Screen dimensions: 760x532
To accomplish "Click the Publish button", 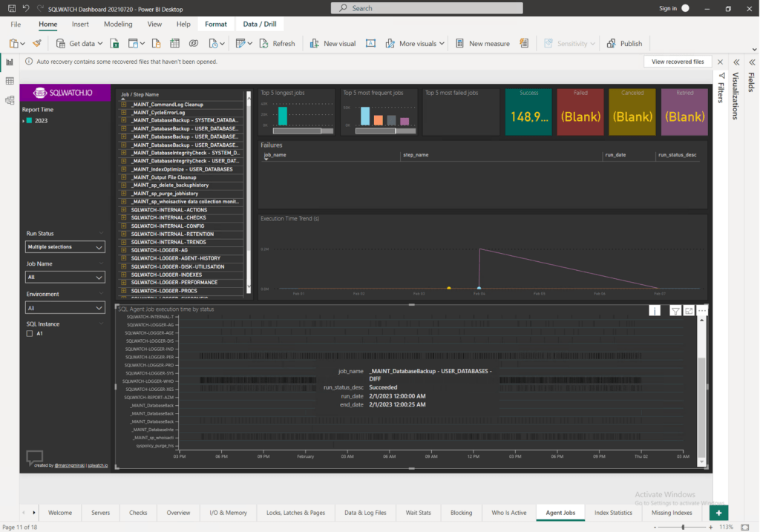I will [624, 44].
